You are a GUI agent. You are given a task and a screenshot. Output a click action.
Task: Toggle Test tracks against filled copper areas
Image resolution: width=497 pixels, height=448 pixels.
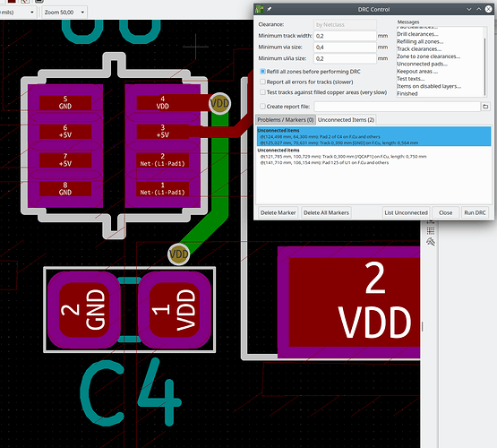click(262, 92)
